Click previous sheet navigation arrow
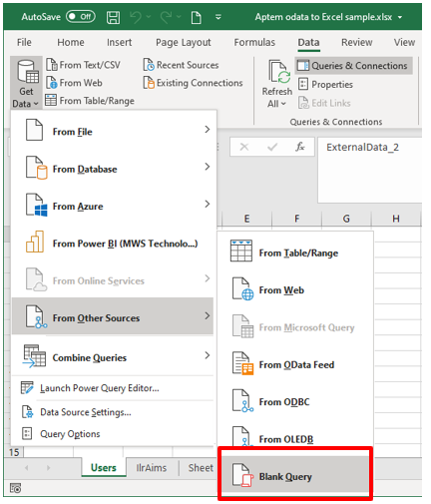431x504 pixels. (26, 468)
